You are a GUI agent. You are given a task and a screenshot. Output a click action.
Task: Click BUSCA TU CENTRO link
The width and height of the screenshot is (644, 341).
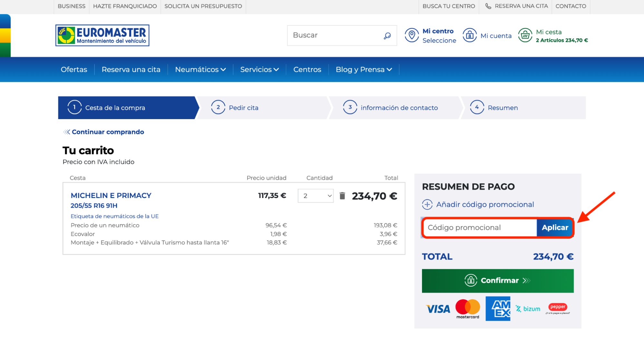point(449,6)
